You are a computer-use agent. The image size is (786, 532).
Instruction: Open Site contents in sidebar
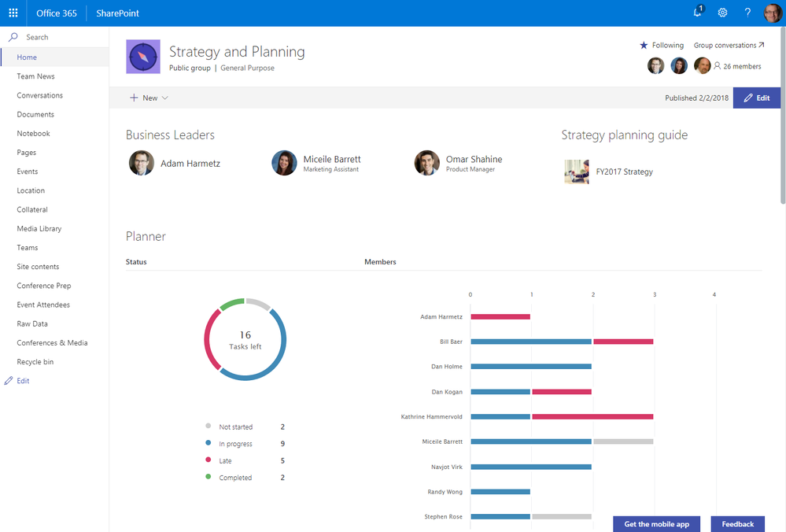pos(38,267)
